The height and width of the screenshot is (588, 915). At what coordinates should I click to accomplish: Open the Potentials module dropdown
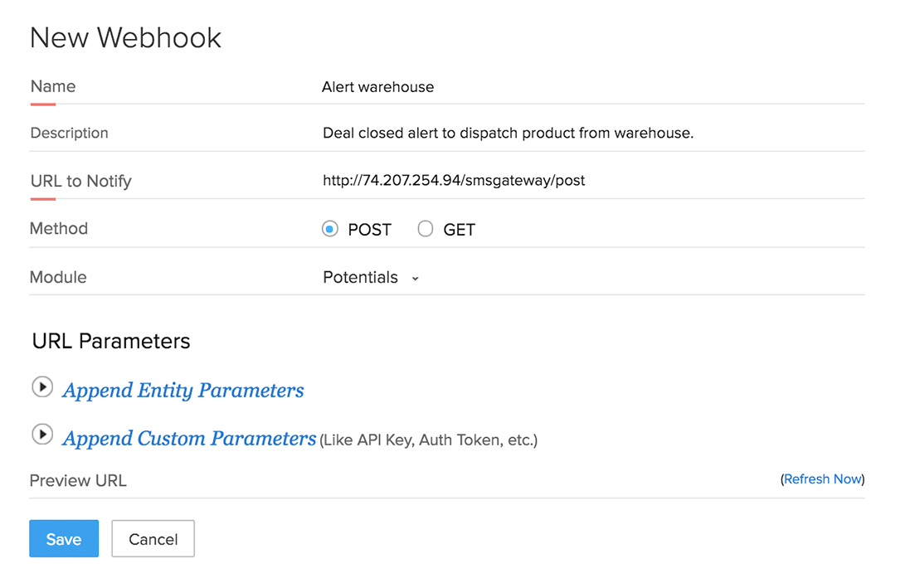(x=361, y=278)
